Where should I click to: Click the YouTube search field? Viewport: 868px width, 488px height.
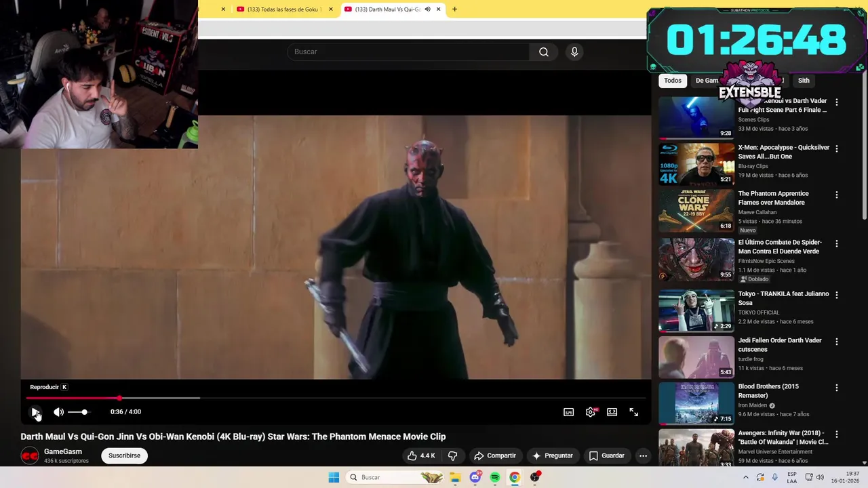click(x=408, y=52)
